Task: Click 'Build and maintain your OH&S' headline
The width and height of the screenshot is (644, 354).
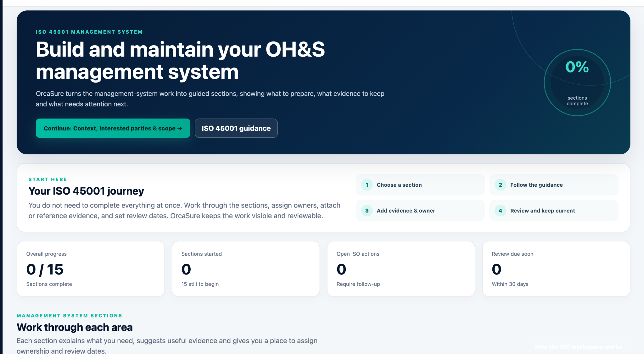Action: tap(180, 50)
